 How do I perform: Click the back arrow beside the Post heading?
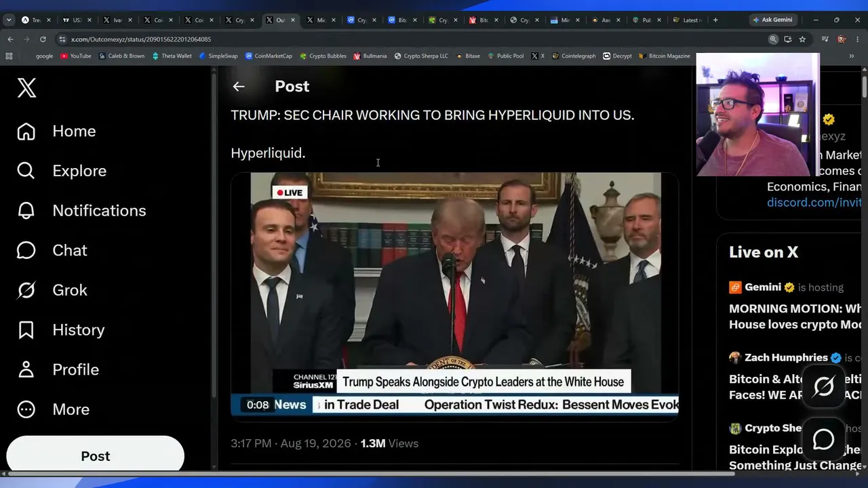(x=238, y=86)
